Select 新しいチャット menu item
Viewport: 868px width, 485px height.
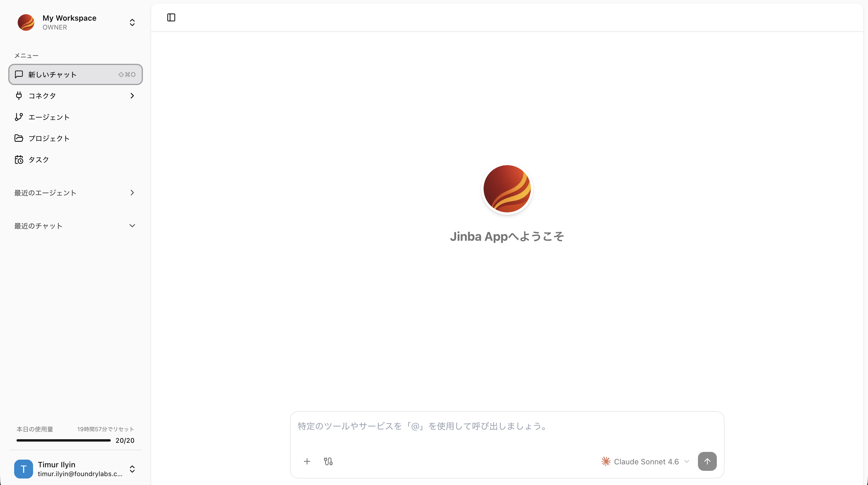(x=76, y=74)
